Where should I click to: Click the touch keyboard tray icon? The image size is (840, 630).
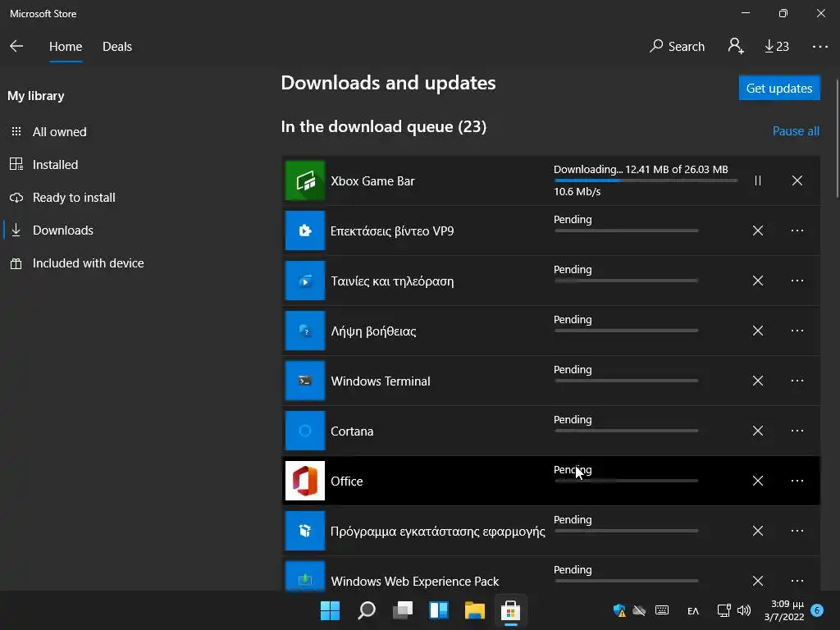pyautogui.click(x=662, y=610)
